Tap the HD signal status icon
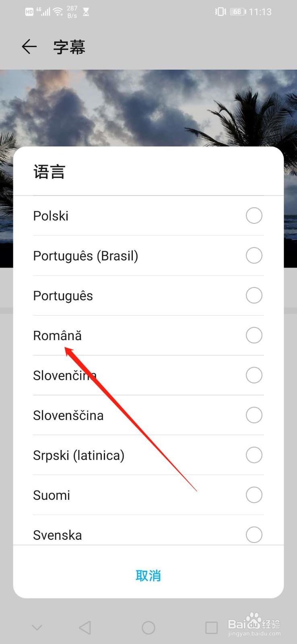 coord(29,12)
